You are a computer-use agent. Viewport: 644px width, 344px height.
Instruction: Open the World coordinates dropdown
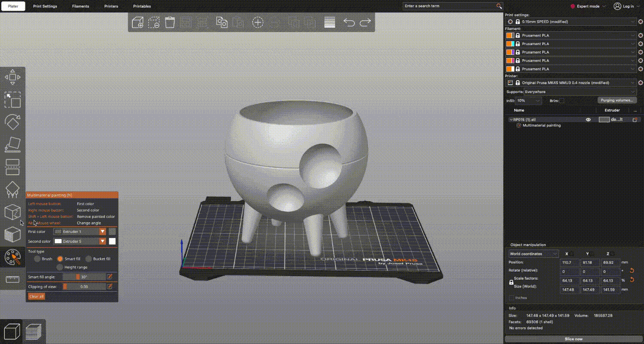coord(533,254)
